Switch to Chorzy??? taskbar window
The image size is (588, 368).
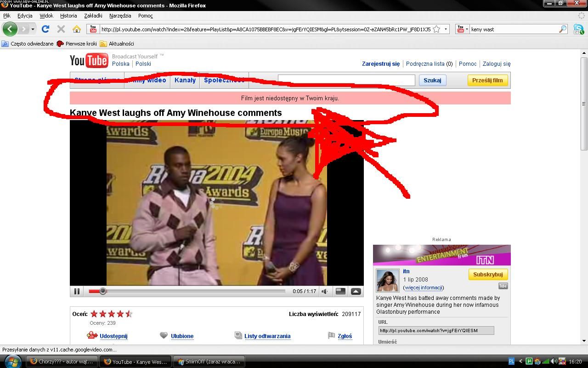pos(62,362)
